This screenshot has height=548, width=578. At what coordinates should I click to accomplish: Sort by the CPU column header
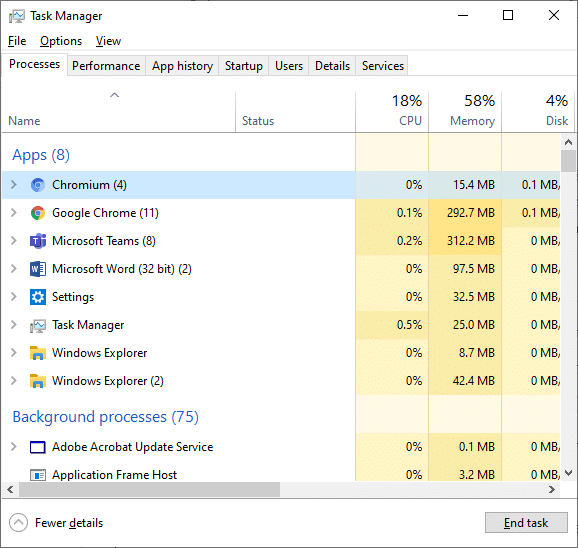click(392, 111)
